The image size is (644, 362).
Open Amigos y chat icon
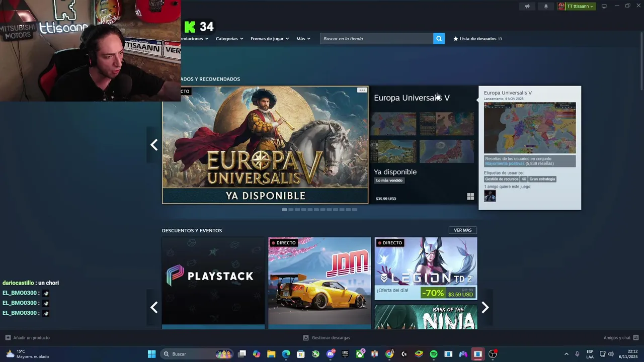point(636,337)
